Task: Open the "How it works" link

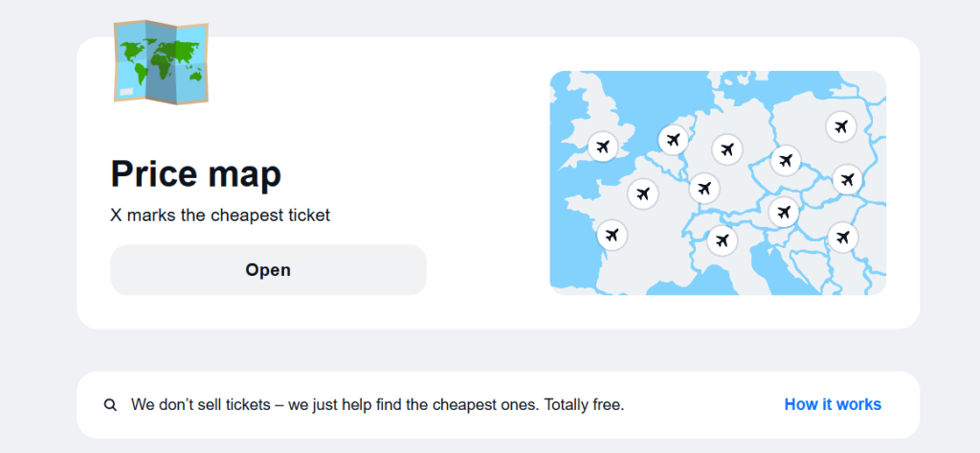Action: [833, 404]
